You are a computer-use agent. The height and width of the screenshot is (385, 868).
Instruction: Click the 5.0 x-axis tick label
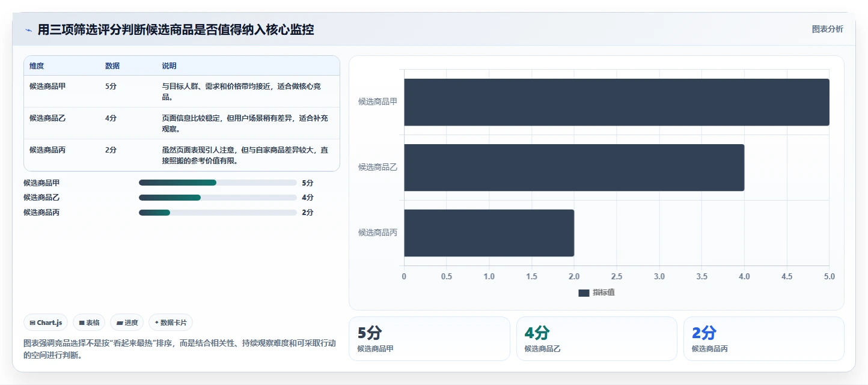[x=829, y=276]
